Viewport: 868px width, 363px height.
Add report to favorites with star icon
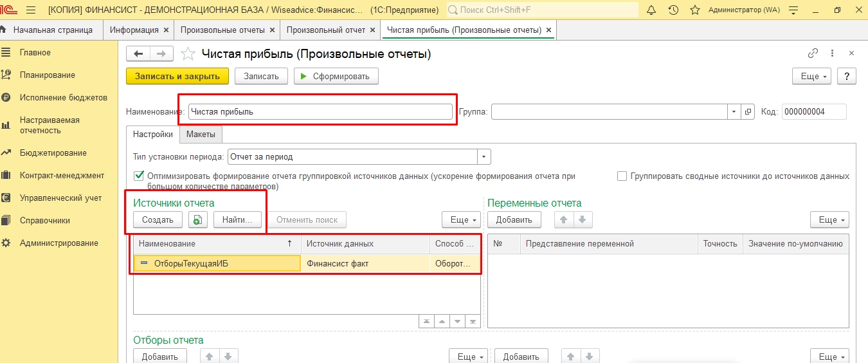tap(188, 54)
